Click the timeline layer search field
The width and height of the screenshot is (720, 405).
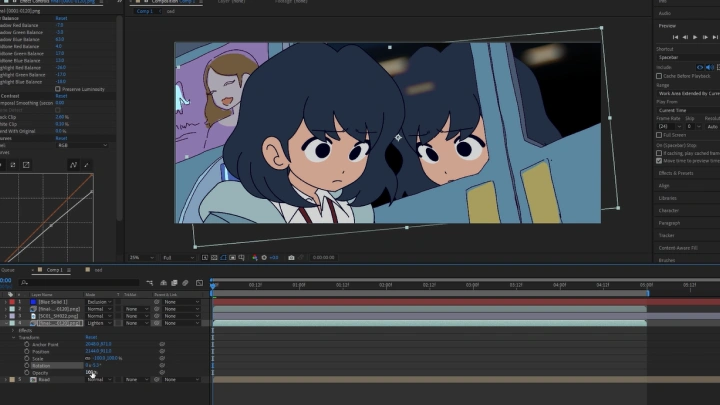[79, 283]
